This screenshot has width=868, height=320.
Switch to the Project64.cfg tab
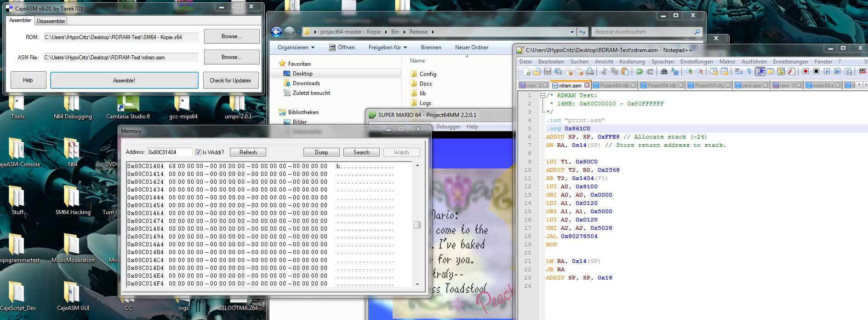[x=709, y=85]
